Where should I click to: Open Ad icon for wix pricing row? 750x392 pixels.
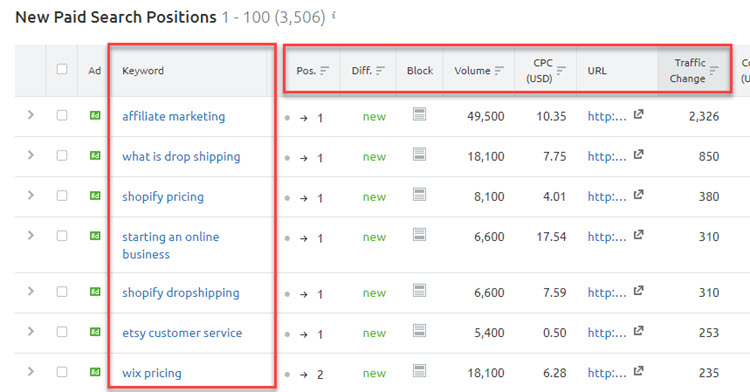click(x=95, y=372)
